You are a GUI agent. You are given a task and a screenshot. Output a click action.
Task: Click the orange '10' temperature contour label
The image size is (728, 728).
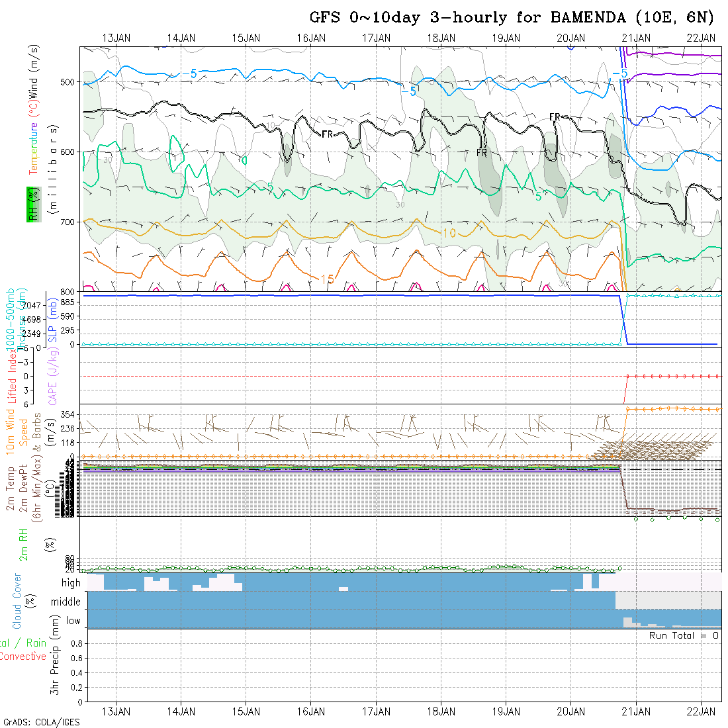(449, 233)
